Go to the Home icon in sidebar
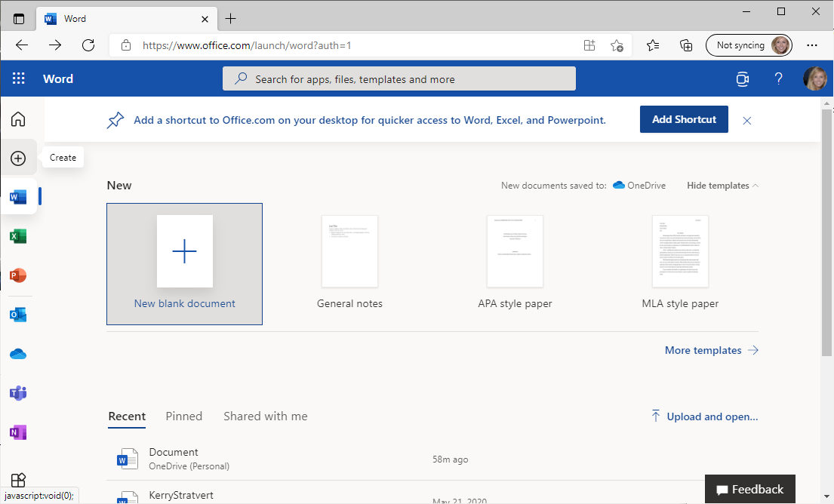 (18, 119)
